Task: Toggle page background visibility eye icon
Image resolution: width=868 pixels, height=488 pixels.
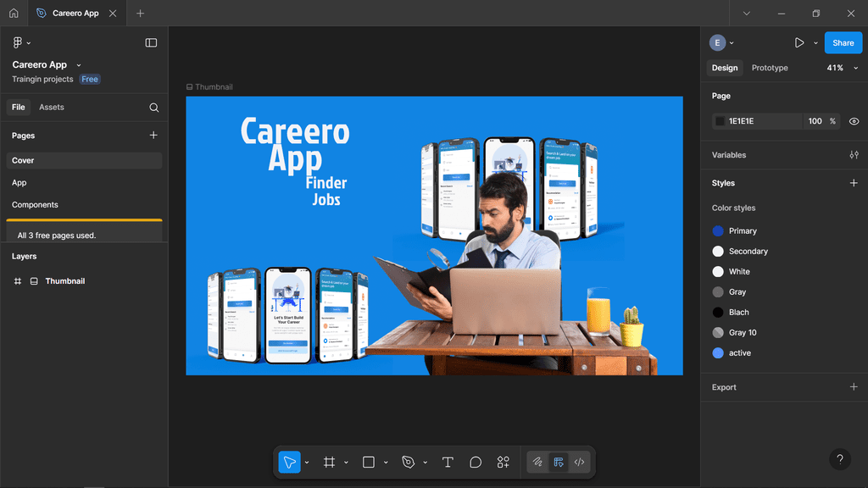Action: point(854,121)
